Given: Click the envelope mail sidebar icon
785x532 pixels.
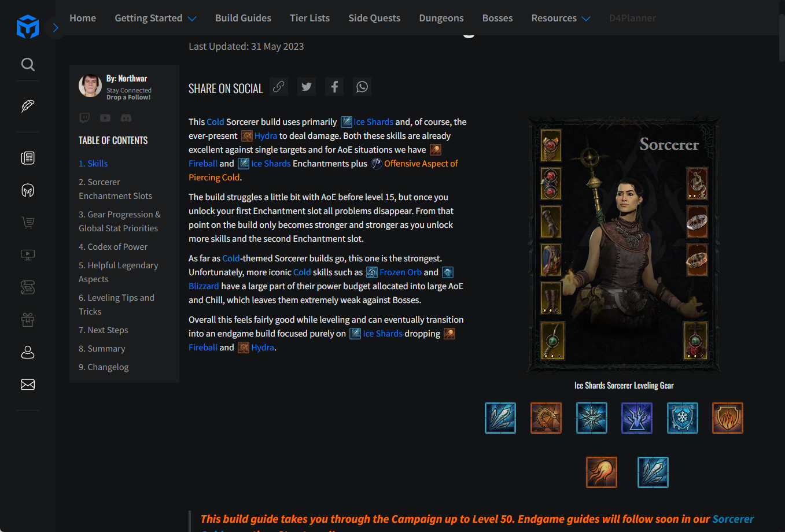Looking at the screenshot, I should pyautogui.click(x=28, y=385).
